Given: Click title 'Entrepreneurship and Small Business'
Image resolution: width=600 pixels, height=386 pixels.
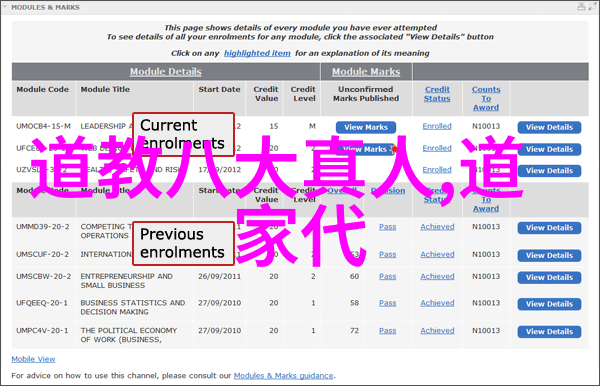Looking at the screenshot, I should [126, 281].
